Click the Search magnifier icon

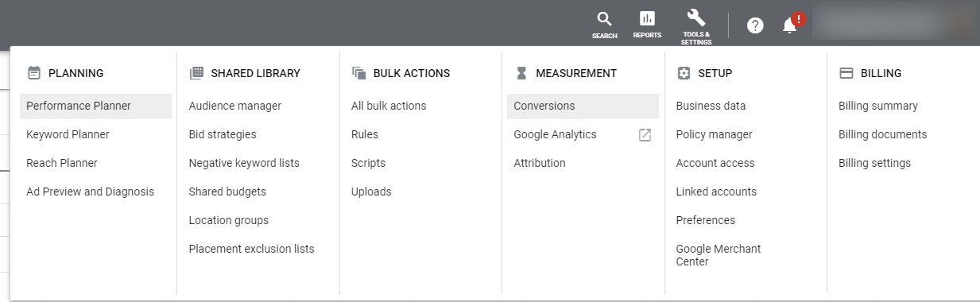pos(605,19)
